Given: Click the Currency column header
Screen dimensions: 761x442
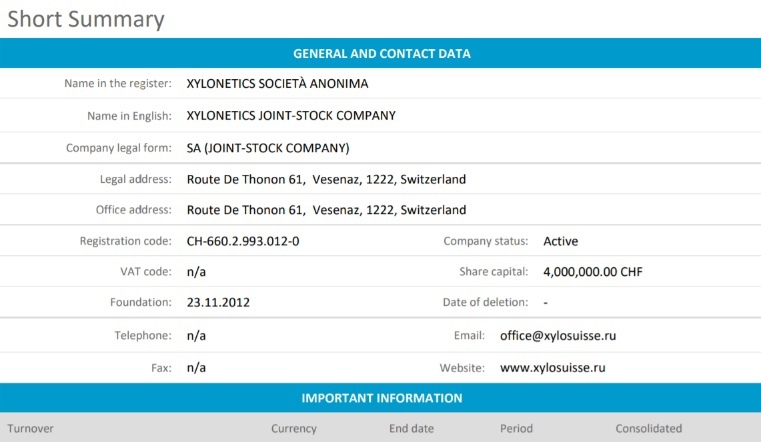Looking at the screenshot, I should pyautogui.click(x=294, y=428).
